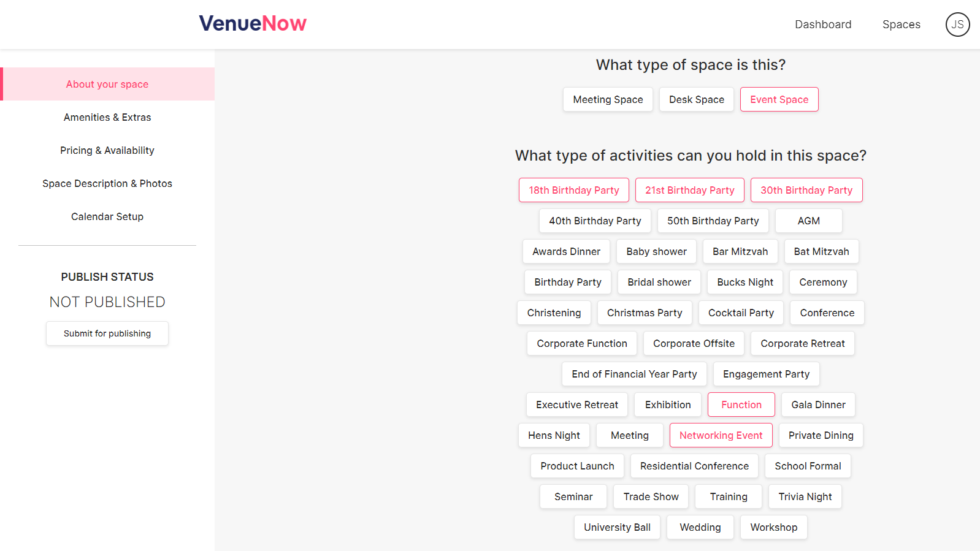Select Corporate Function activity
980x551 pixels.
[582, 343]
